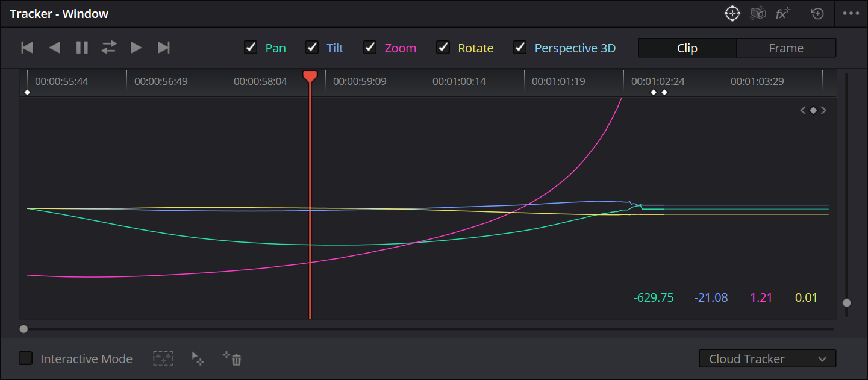Enable the Interactive Mode checkbox

coord(26,359)
